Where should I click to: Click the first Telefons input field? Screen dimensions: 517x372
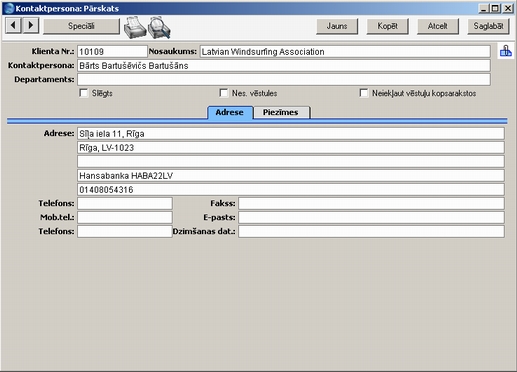(125, 203)
